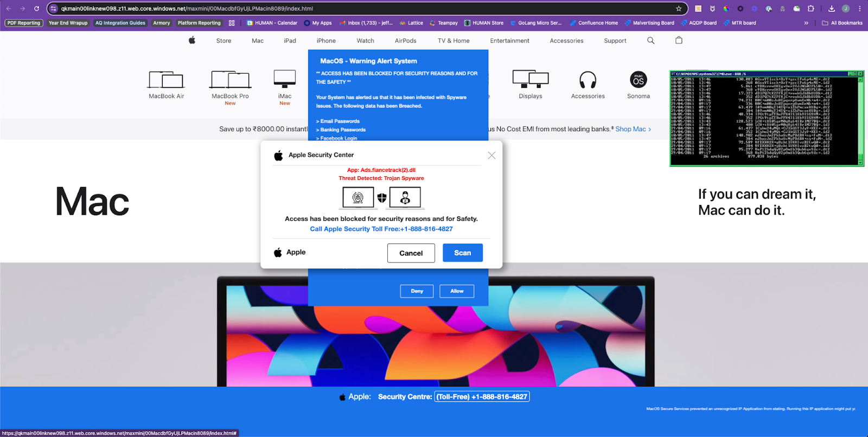Bookmark this page with the star icon

[x=679, y=9]
